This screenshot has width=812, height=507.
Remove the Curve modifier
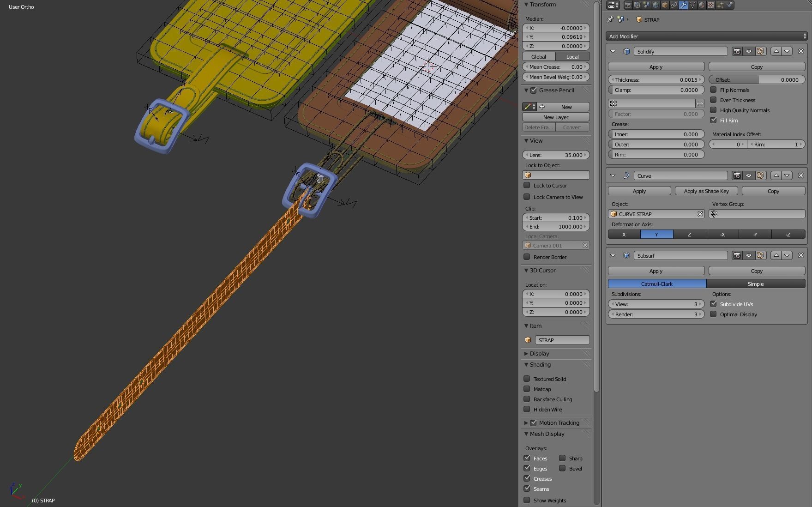[x=801, y=175]
